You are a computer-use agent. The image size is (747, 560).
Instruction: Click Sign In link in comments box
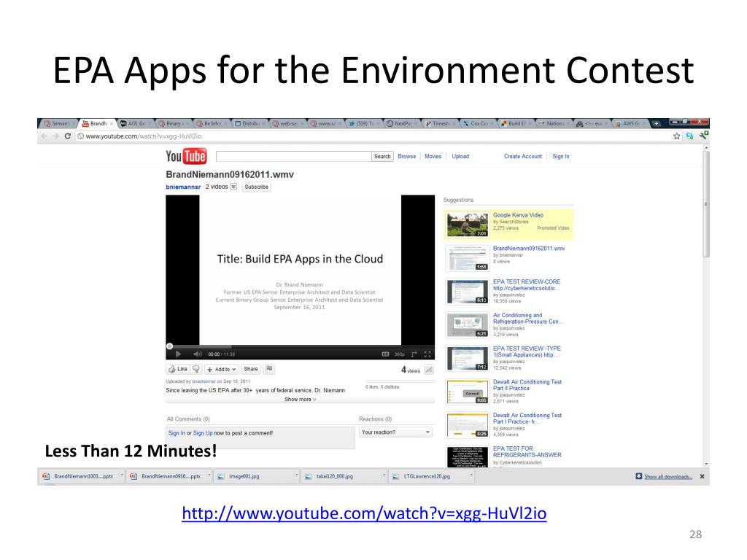[177, 433]
